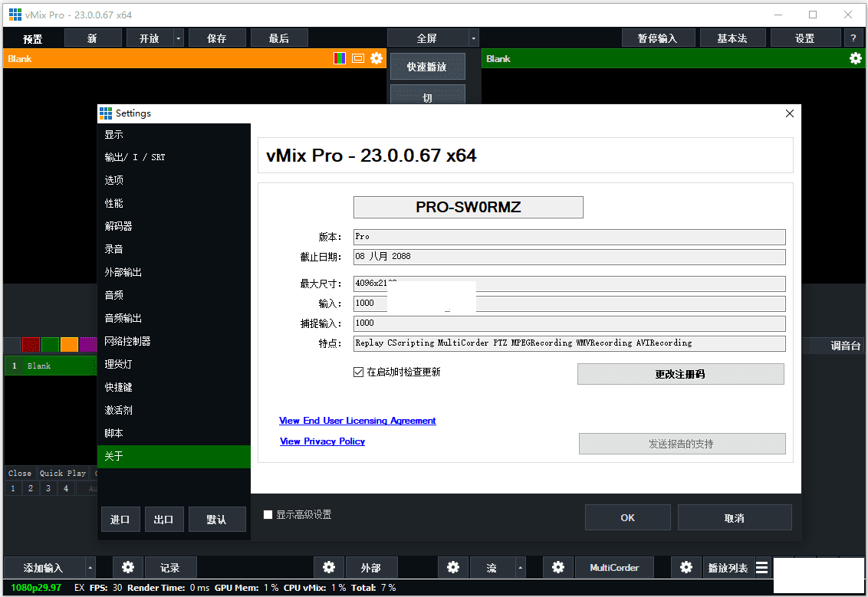Open Display (显示) settings tab

174,134
